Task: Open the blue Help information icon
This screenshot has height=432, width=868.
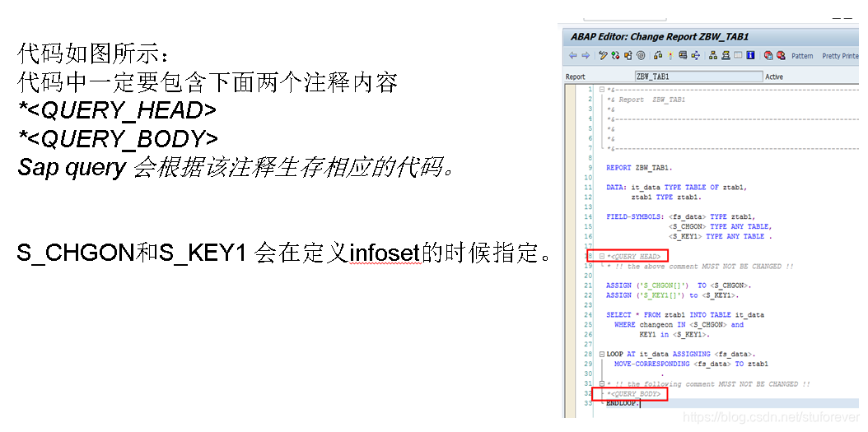Action: [750, 55]
